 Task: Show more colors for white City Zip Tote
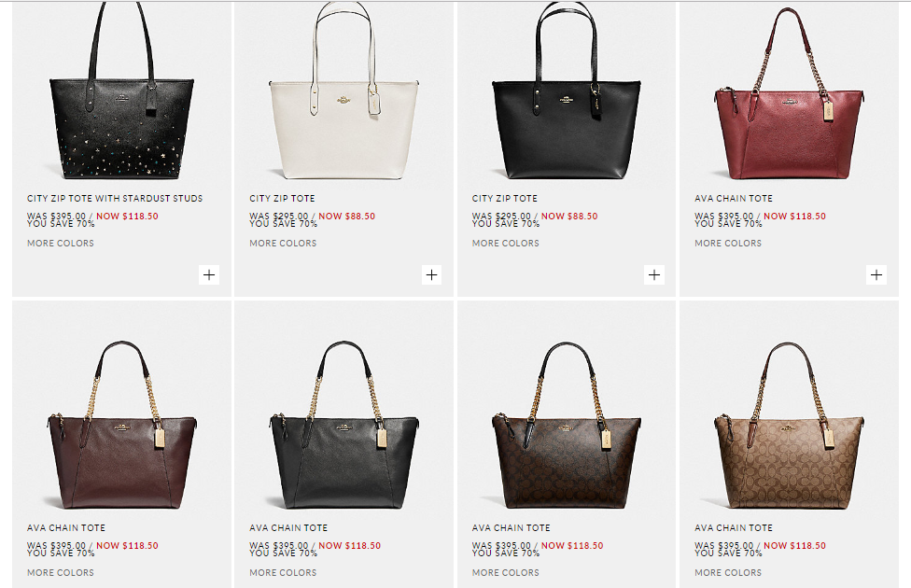tap(283, 243)
